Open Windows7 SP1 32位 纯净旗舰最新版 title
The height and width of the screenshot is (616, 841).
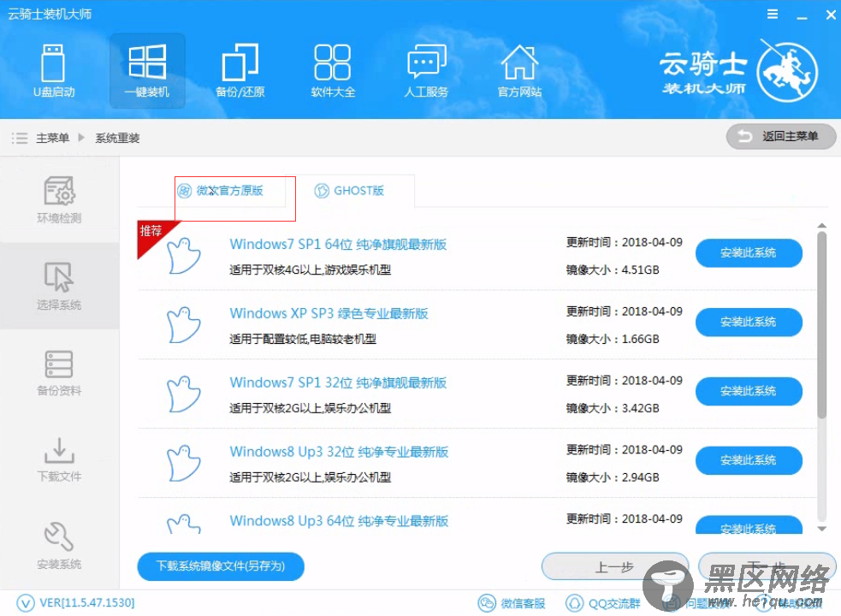(338, 382)
